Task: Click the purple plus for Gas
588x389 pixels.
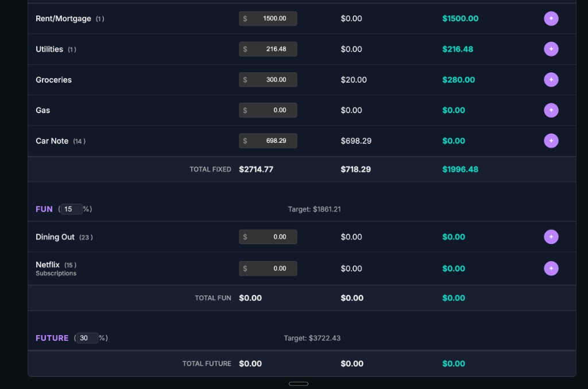Action: pyautogui.click(x=551, y=110)
